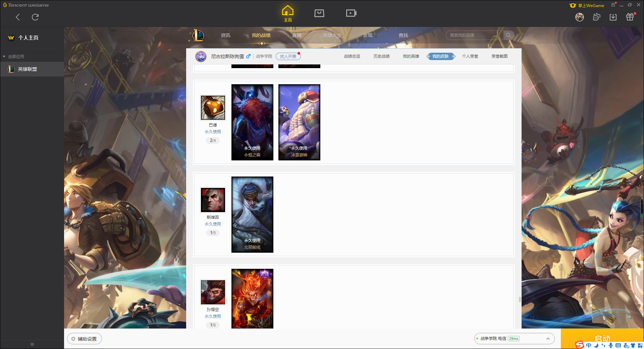Click the 启动 launch button
644x349 pixels.
pyautogui.click(x=602, y=338)
